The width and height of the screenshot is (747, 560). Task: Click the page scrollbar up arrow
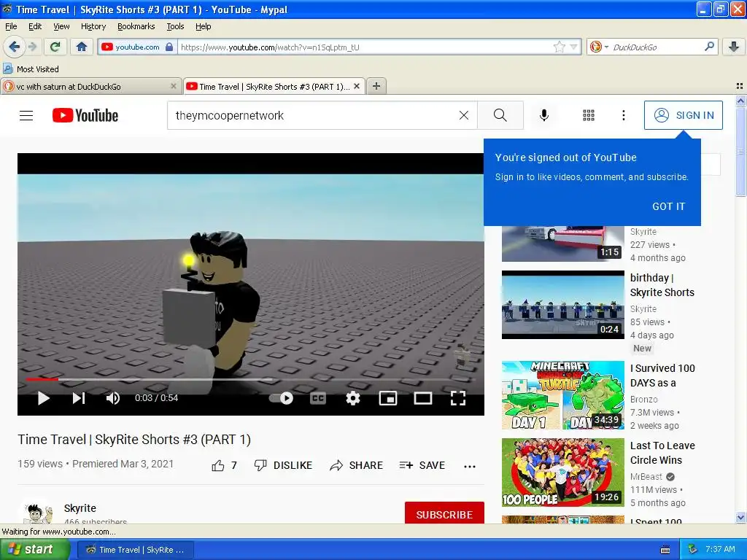740,101
